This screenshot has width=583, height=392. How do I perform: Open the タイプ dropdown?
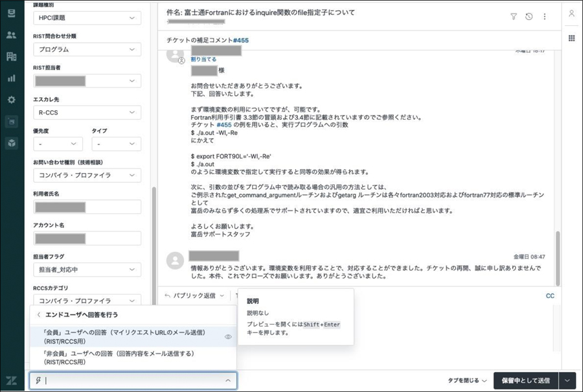click(117, 144)
